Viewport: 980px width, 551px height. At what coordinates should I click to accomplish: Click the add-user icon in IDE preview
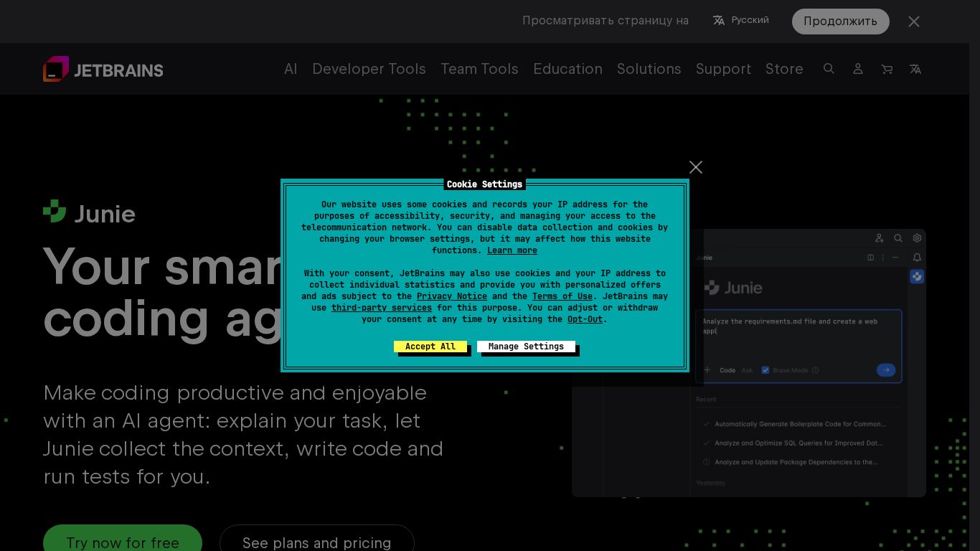coord(880,238)
